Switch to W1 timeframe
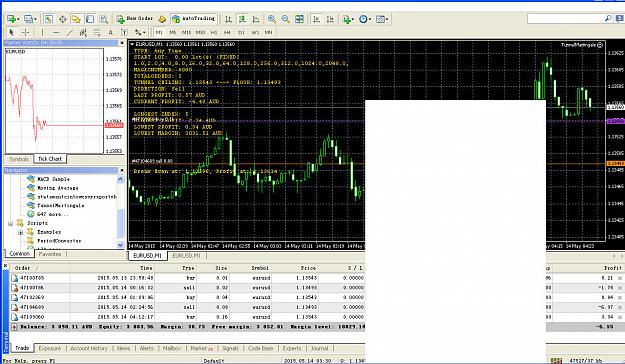625x364 pixels. coord(255,32)
